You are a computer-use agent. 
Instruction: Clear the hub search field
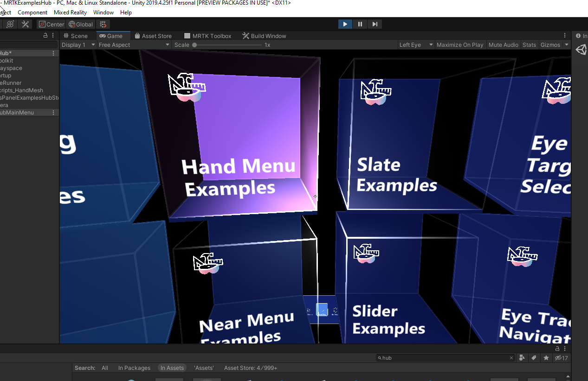[x=511, y=358]
